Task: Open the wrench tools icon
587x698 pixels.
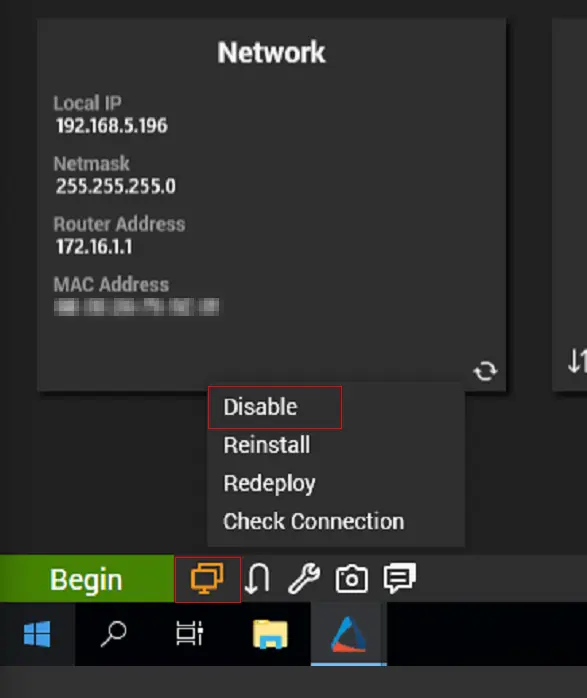Action: (x=304, y=578)
